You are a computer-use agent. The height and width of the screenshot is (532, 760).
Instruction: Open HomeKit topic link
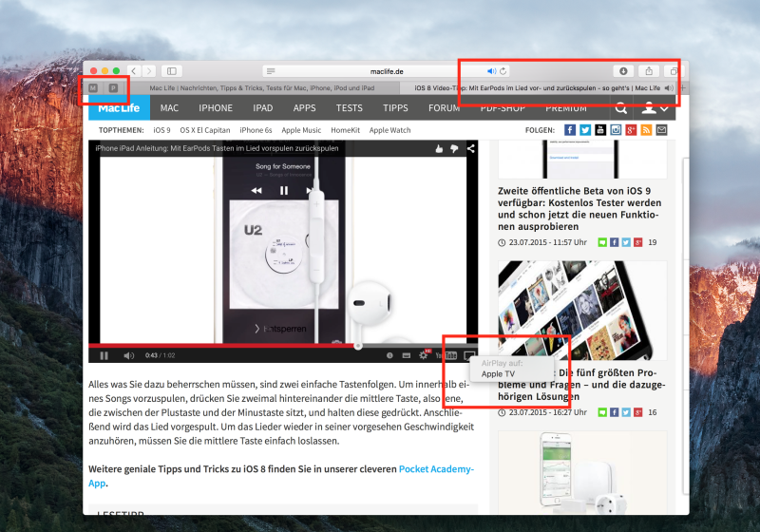point(346,130)
